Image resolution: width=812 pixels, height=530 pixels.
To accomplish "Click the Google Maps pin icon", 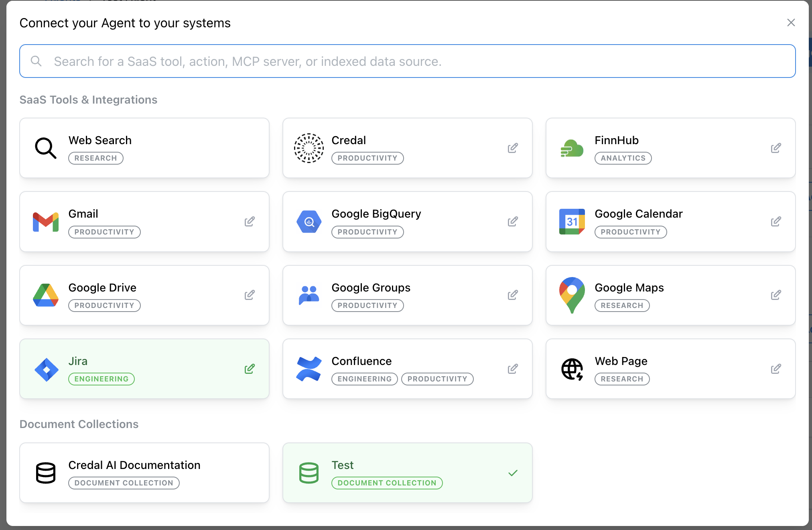I will click(x=571, y=295).
